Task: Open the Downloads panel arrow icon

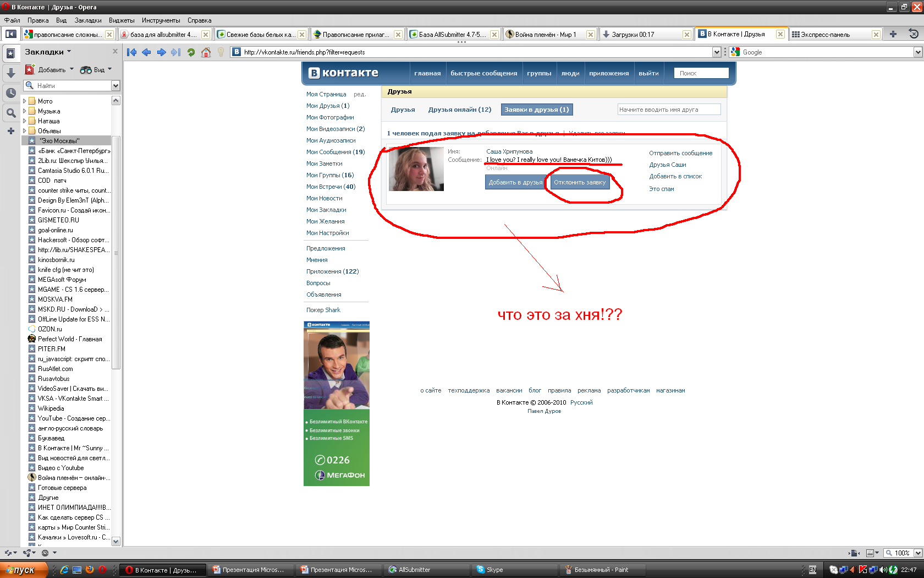Action: click(x=10, y=73)
